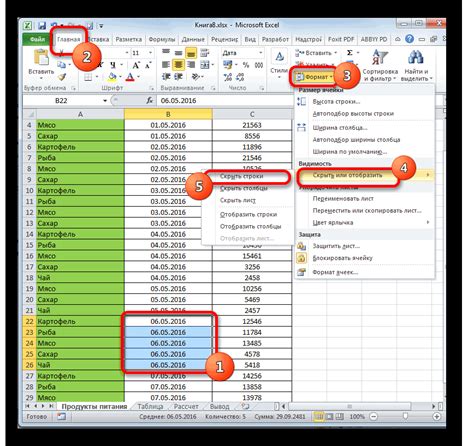The height and width of the screenshot is (446, 474).
Task: Switch to the Формулы ribbon tab
Action: click(162, 39)
